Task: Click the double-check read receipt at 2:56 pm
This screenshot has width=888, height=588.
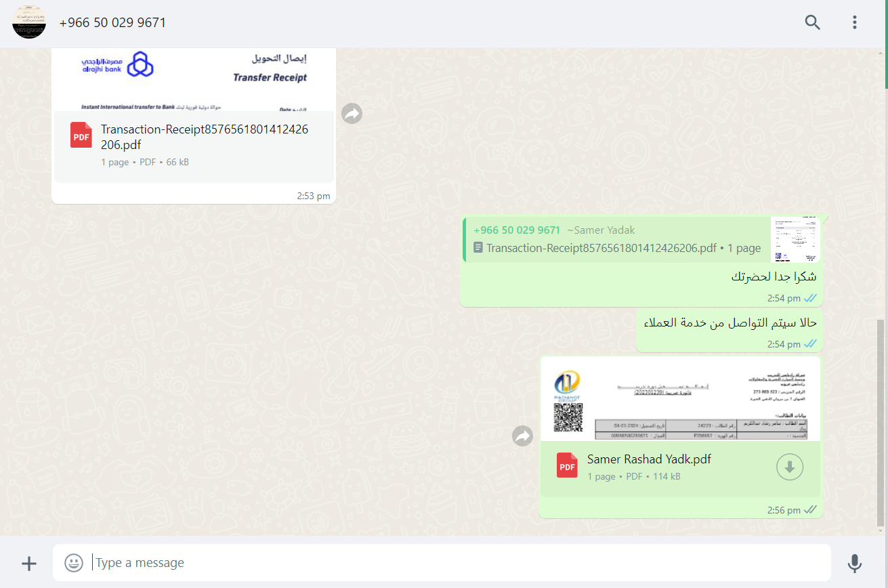Action: pos(810,510)
